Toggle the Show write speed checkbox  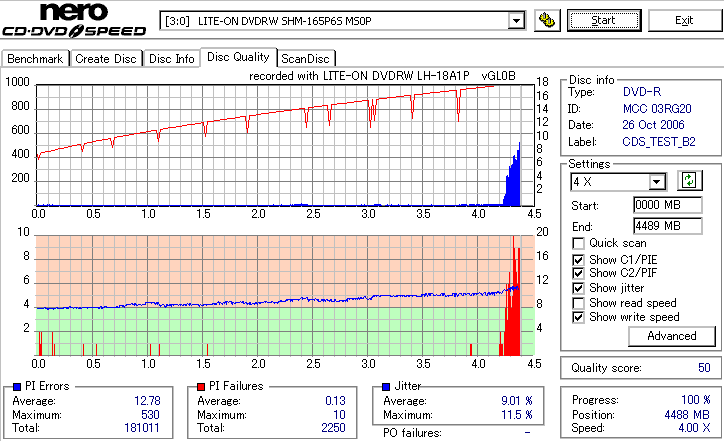coord(578,317)
